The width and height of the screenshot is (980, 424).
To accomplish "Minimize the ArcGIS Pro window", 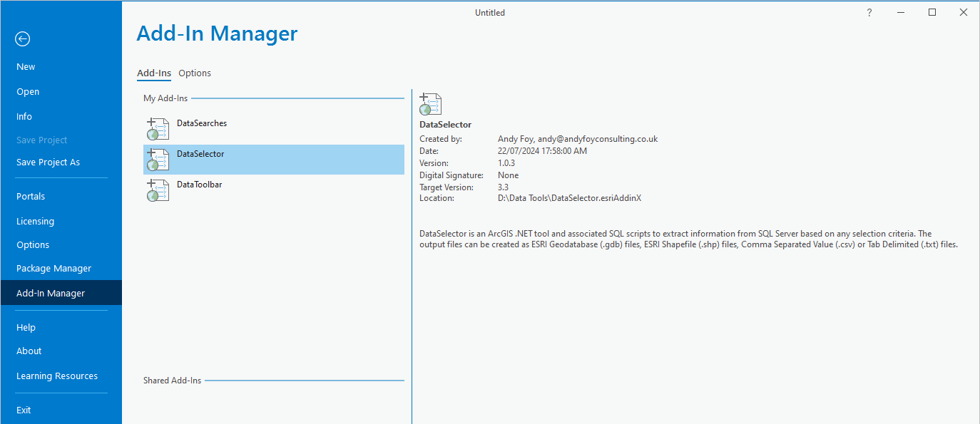I will (x=900, y=12).
